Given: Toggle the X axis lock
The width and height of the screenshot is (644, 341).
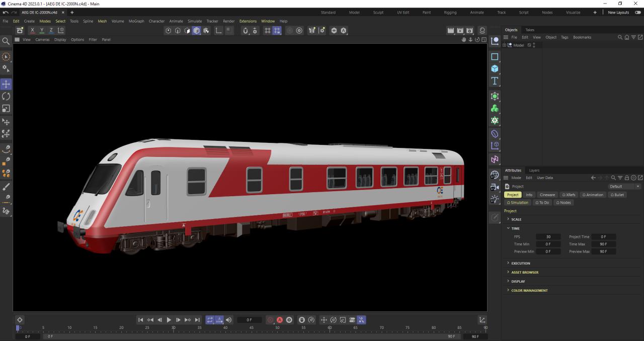Looking at the screenshot, I should 33,31.
